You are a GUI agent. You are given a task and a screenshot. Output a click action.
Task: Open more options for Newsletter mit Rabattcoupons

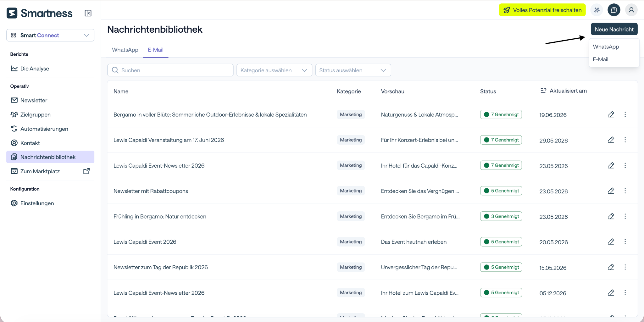point(625,191)
